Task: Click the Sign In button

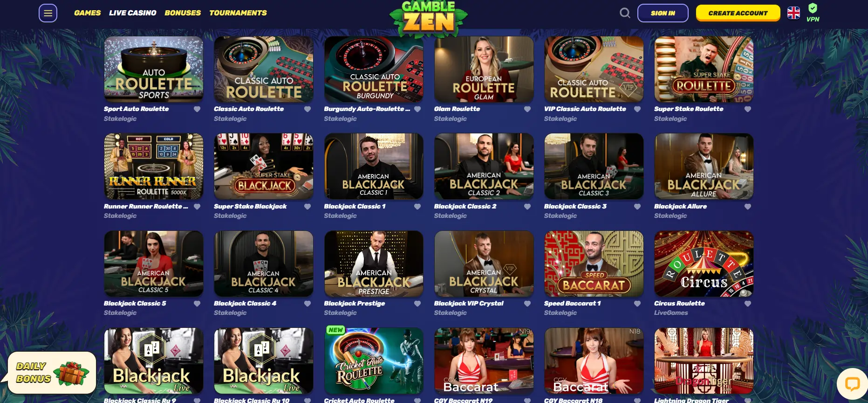Action: (663, 13)
